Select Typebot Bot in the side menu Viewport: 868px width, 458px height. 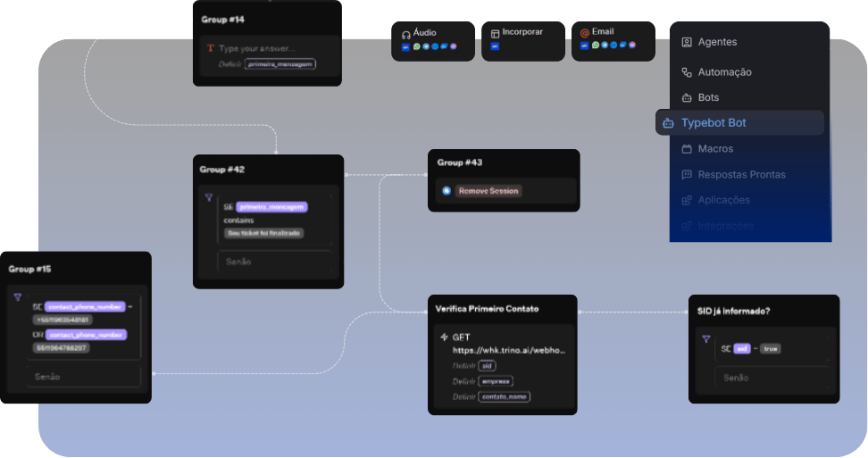coord(713,123)
